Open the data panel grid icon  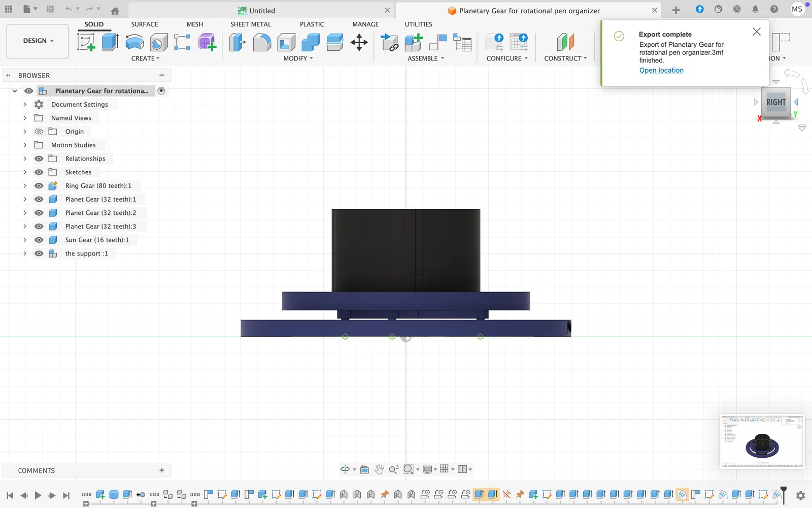pyautogui.click(x=8, y=10)
